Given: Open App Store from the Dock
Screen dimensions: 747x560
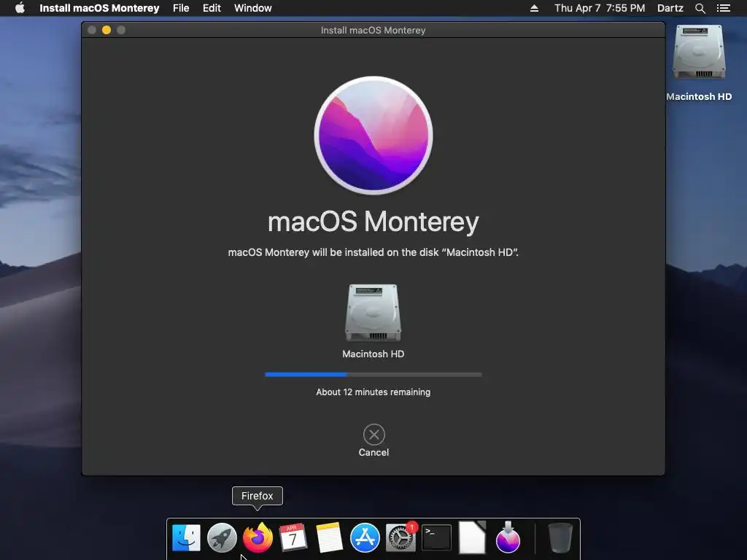Looking at the screenshot, I should [365, 538].
